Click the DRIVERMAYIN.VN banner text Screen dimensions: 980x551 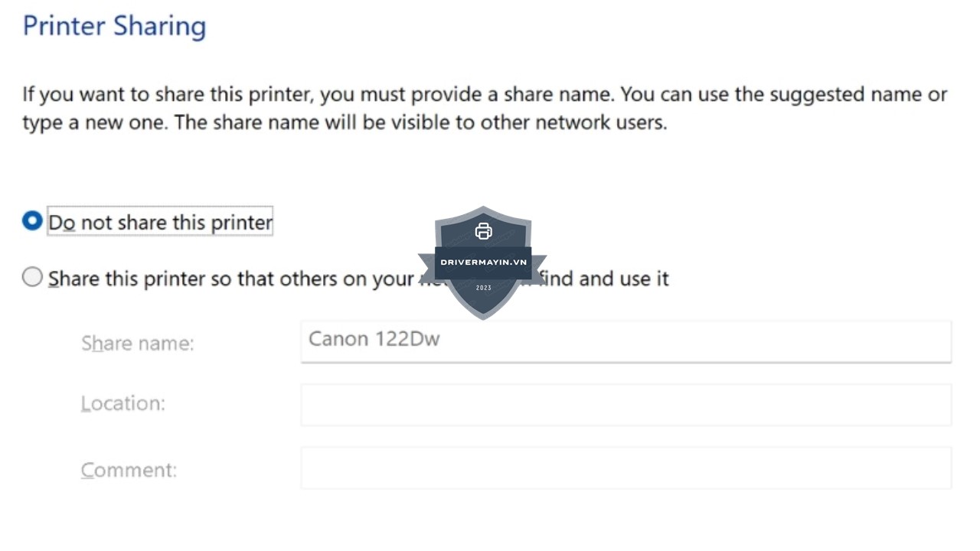tap(483, 262)
